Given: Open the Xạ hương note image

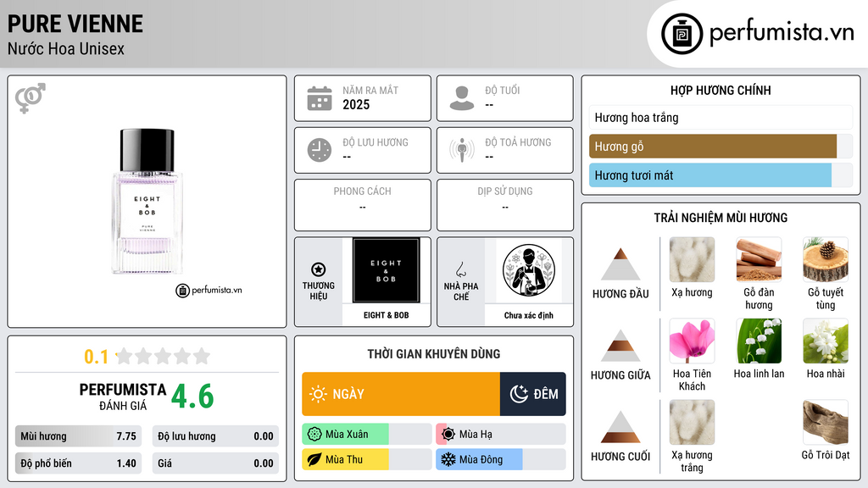Looking at the screenshot, I should point(692,259).
